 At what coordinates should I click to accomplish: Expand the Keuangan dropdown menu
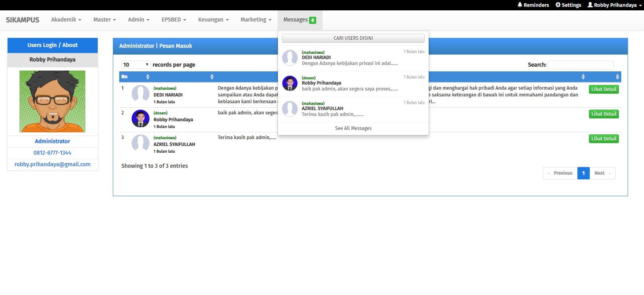[x=213, y=20]
